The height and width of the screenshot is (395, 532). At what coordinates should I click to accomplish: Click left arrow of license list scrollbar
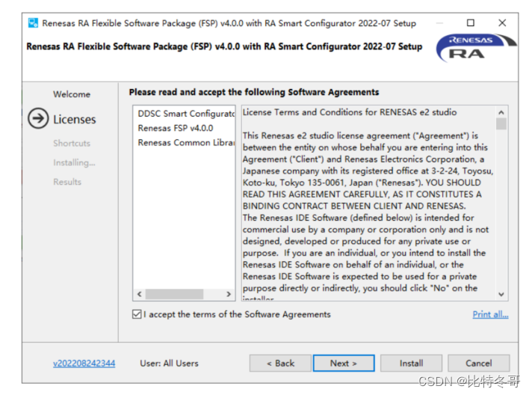140,294
